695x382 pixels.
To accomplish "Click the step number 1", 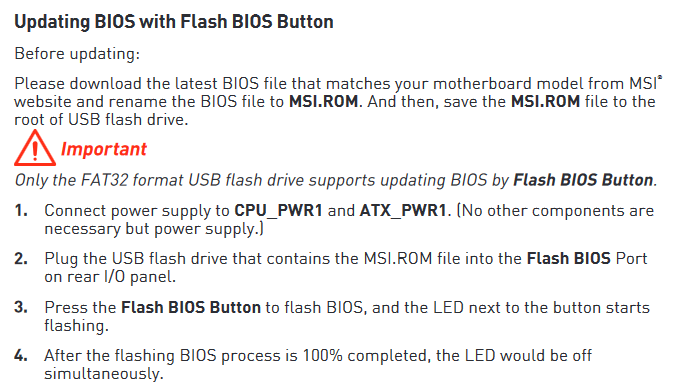I will tap(20, 210).
